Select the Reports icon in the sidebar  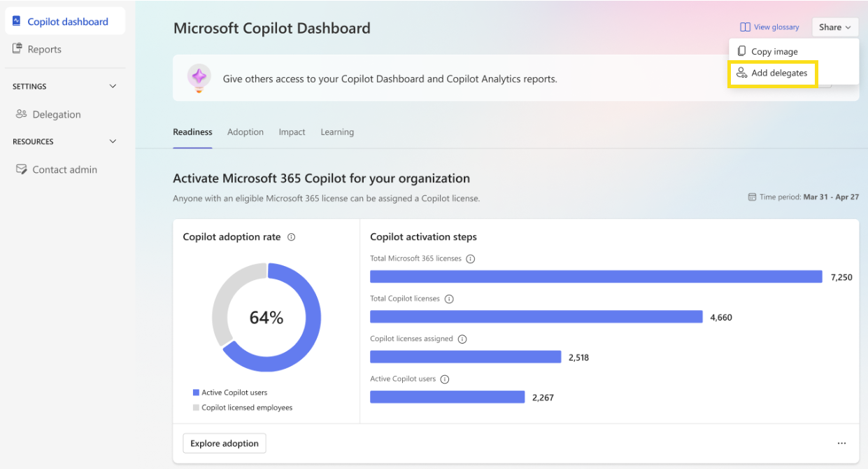pyautogui.click(x=17, y=49)
